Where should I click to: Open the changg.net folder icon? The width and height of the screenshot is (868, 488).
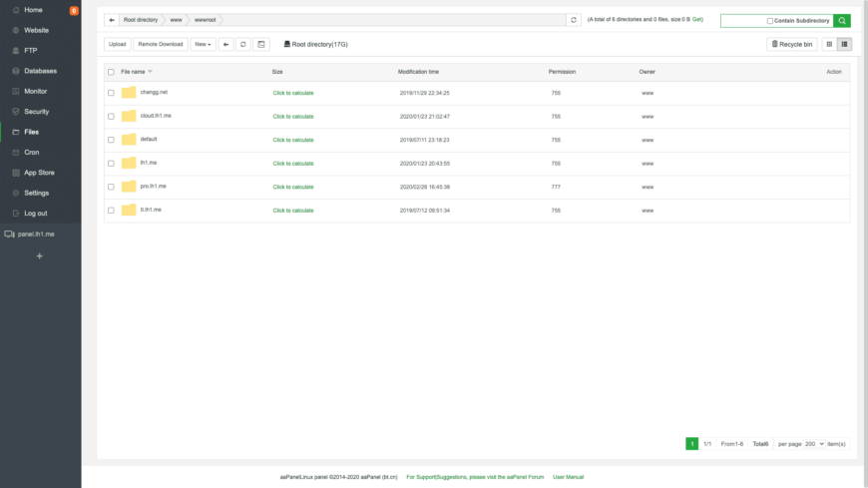coord(129,93)
